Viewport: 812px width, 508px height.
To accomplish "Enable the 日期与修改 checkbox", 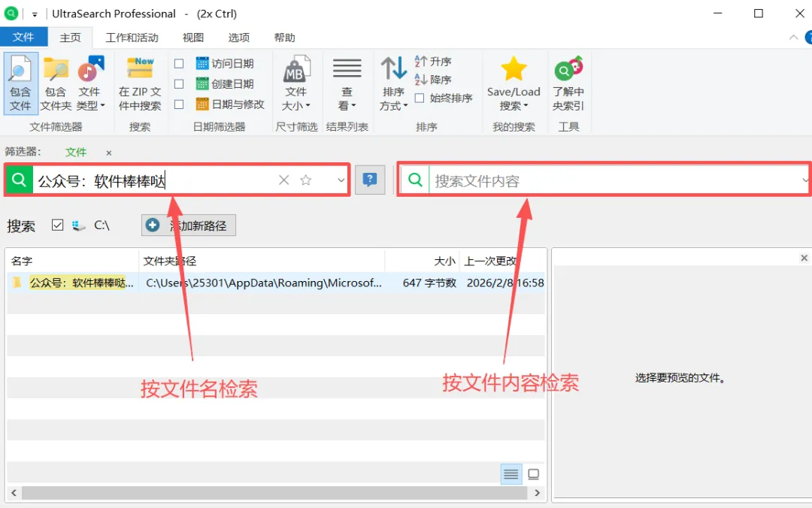I will [x=179, y=104].
